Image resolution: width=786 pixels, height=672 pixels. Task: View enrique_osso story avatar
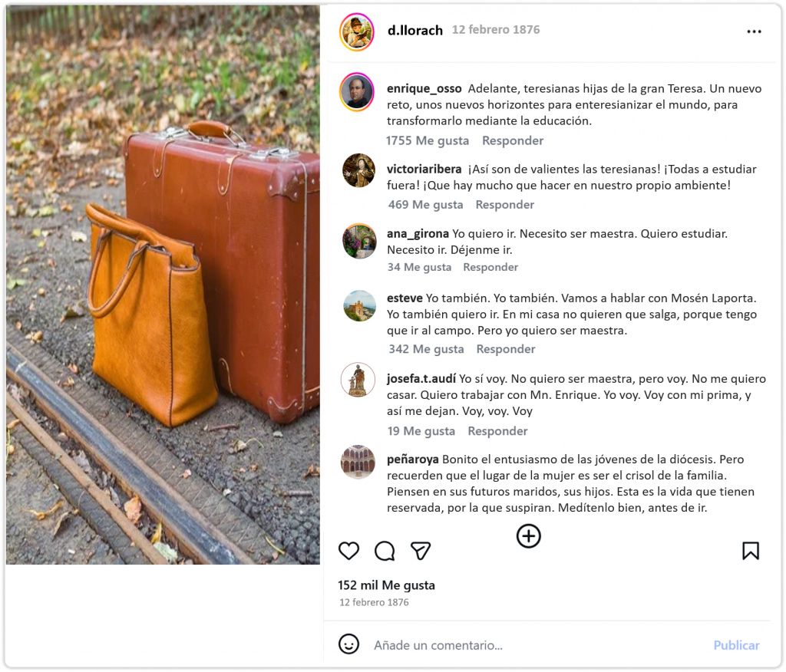(x=357, y=92)
